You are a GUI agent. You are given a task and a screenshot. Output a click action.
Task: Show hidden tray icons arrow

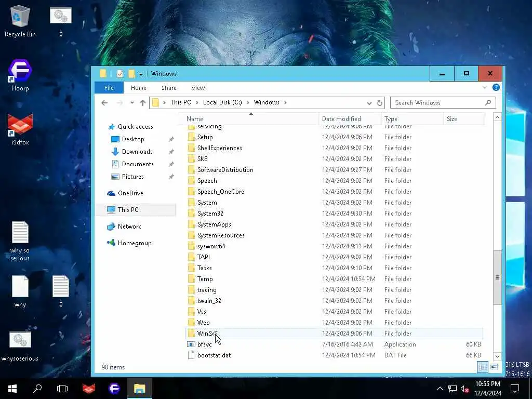pyautogui.click(x=440, y=389)
